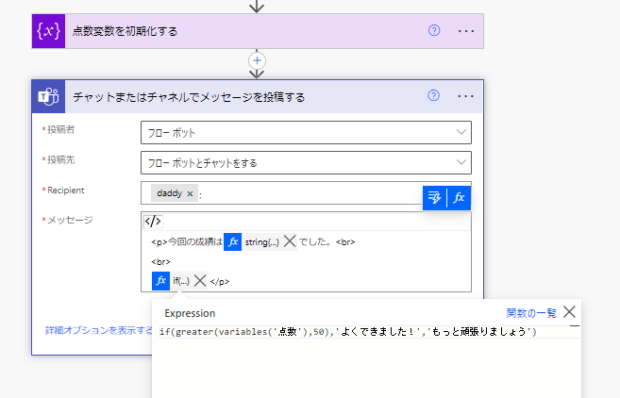Viewport: 620px width, 398px height.
Task: Click the if(...) expression token
Action: 181,281
